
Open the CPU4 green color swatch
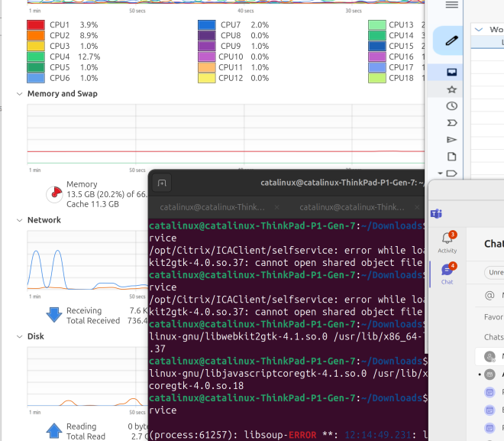(36, 57)
